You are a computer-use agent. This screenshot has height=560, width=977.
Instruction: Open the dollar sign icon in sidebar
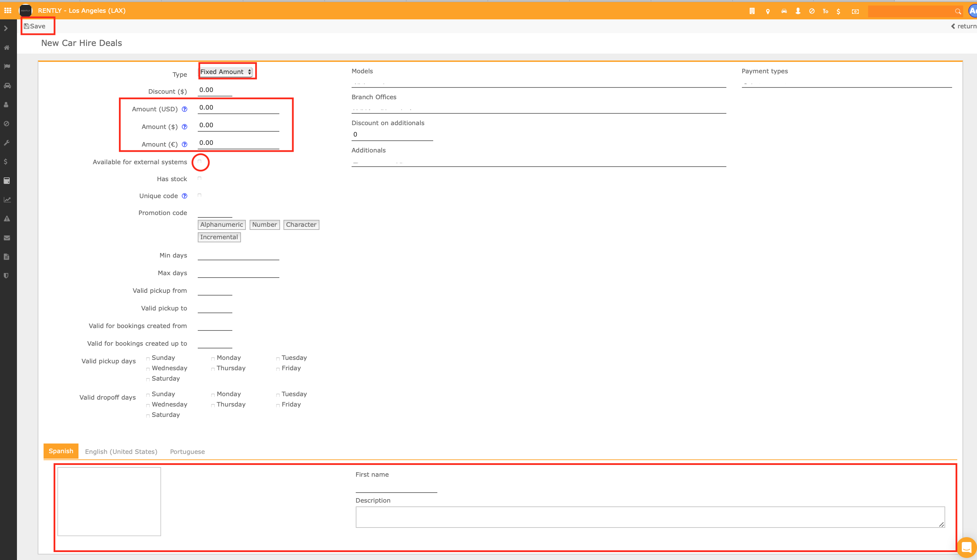pos(6,161)
